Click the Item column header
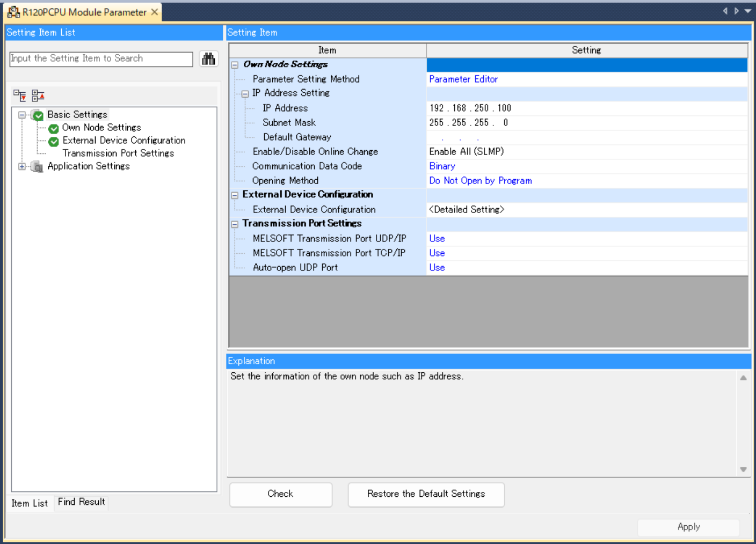Image resolution: width=756 pixels, height=544 pixels. pyautogui.click(x=328, y=50)
